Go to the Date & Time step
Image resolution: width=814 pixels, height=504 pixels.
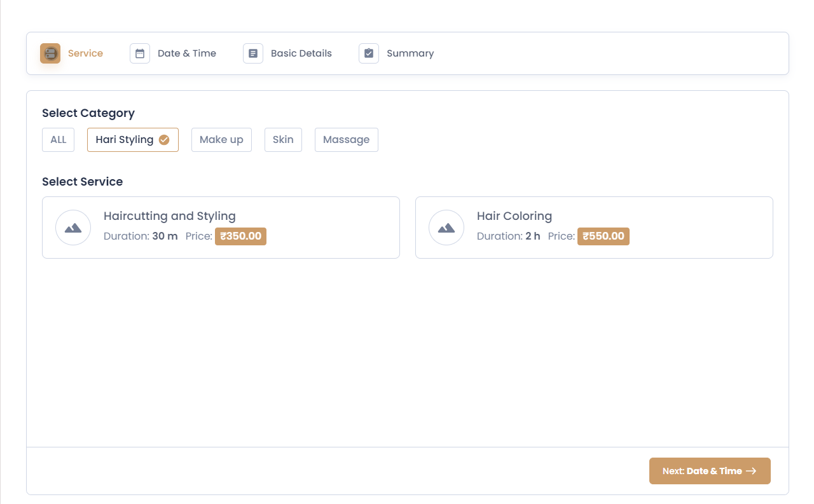[x=186, y=53]
